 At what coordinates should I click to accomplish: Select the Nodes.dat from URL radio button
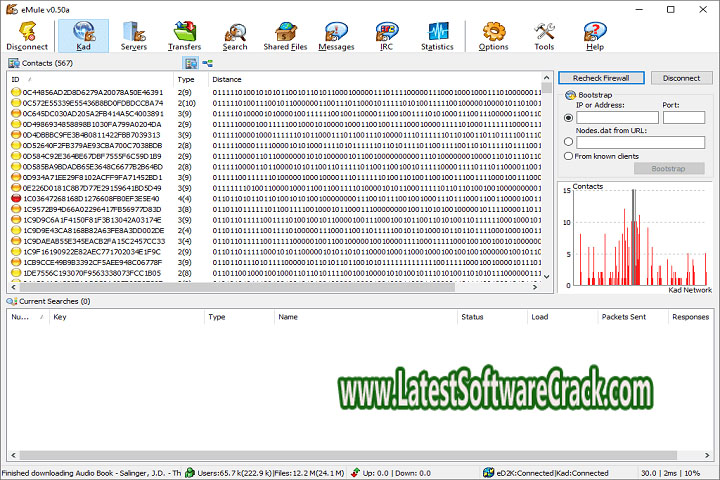[568, 142]
